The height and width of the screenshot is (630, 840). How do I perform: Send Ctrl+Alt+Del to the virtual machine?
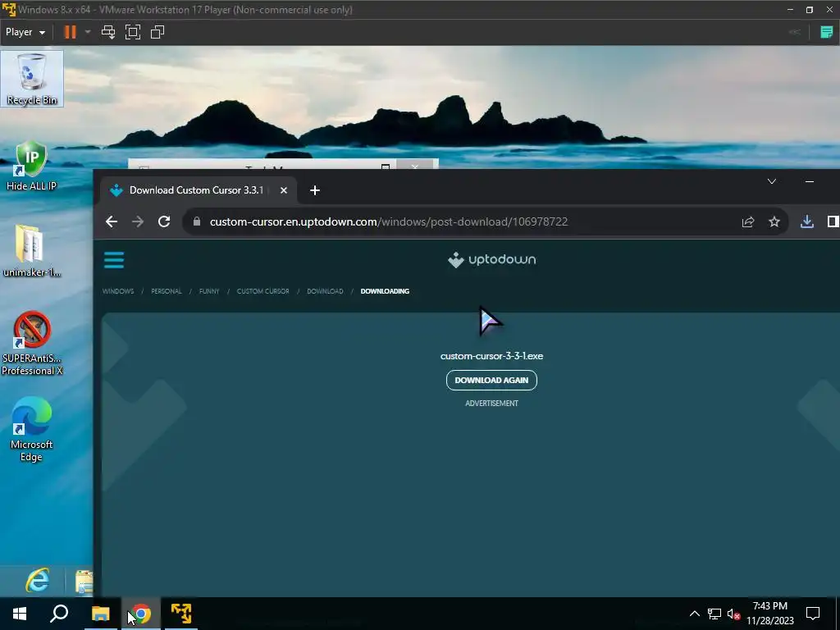(108, 32)
